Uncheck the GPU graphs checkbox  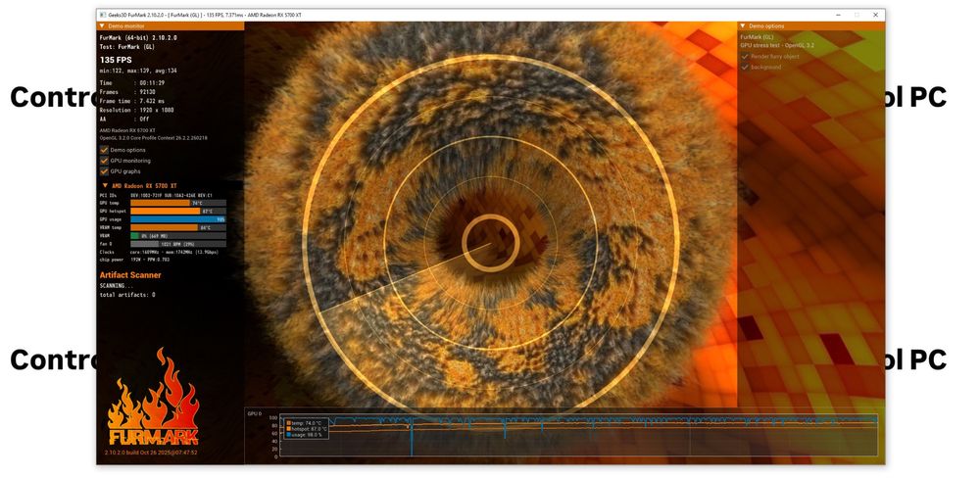104,171
